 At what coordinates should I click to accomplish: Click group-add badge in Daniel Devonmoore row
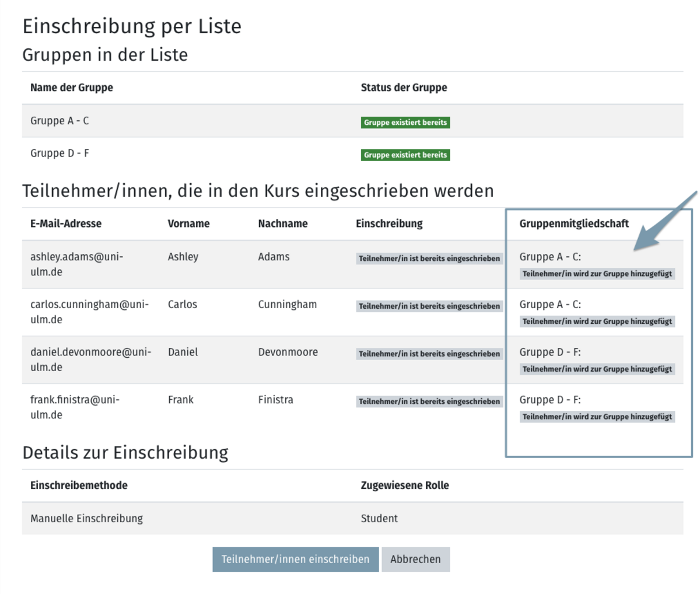pos(597,369)
